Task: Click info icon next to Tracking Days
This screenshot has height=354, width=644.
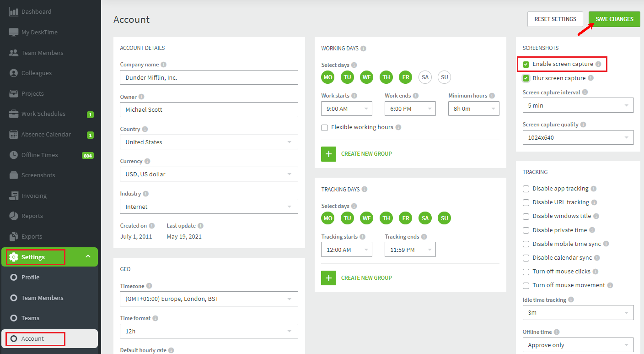Action: pos(365,189)
